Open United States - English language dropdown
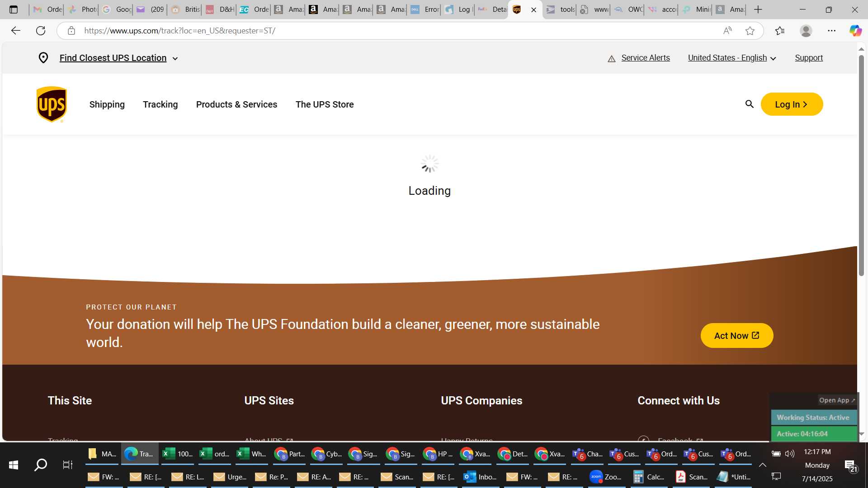This screenshot has height=488, width=868. click(732, 58)
